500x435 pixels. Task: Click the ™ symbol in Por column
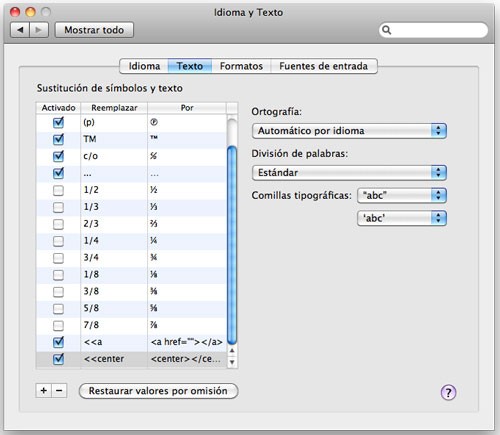tap(154, 137)
